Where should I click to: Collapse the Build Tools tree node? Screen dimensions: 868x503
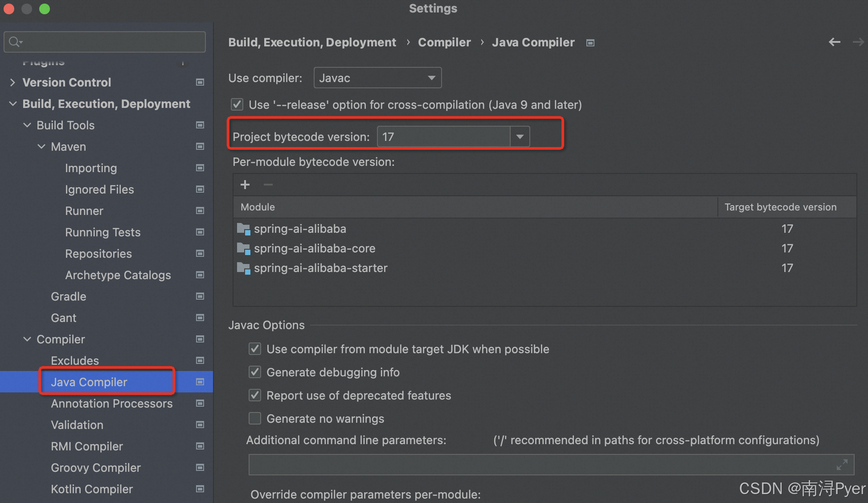click(x=27, y=125)
